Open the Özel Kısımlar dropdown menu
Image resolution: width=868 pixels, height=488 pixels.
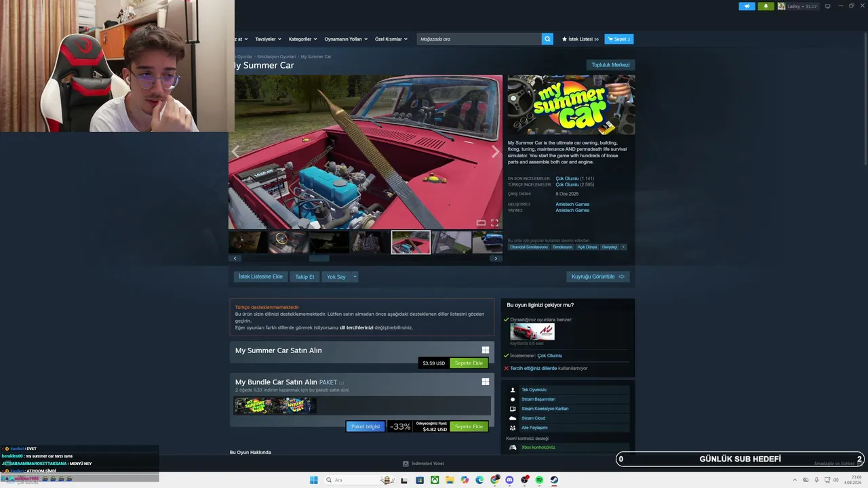tap(391, 39)
